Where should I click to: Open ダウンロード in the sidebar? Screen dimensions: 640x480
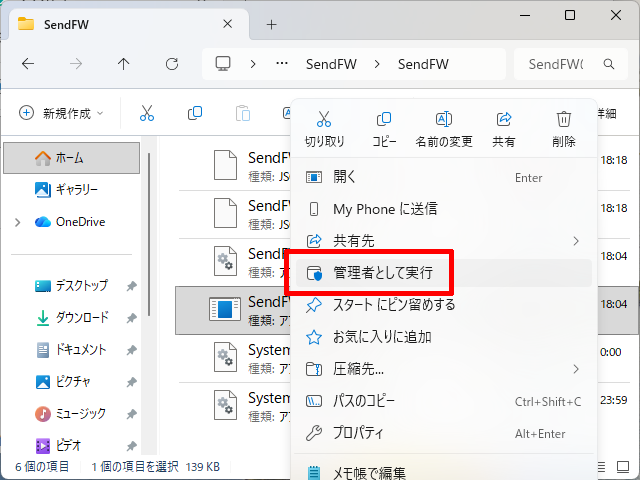tap(82, 318)
